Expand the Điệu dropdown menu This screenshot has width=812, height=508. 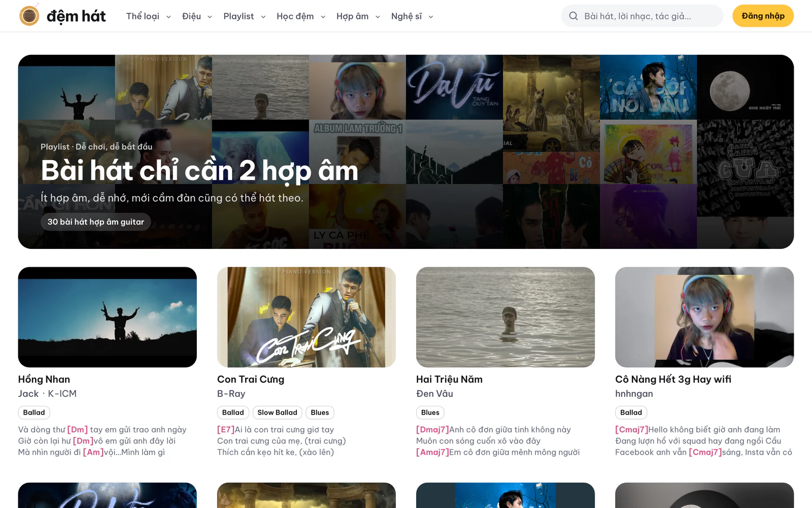pyautogui.click(x=197, y=16)
